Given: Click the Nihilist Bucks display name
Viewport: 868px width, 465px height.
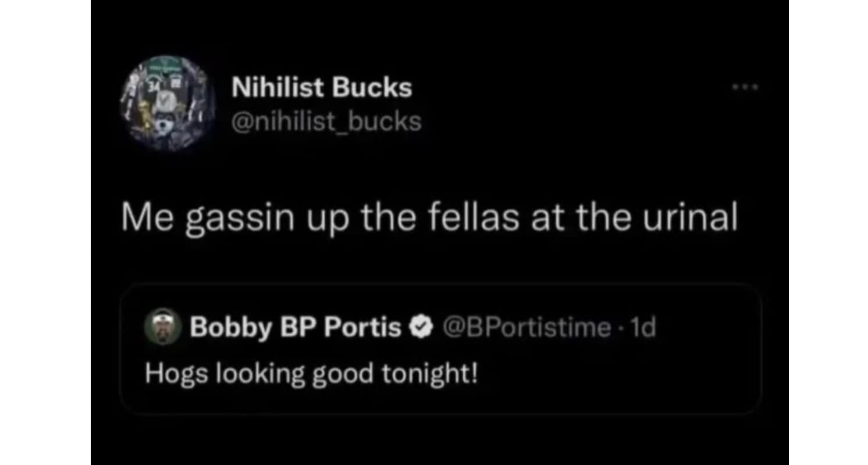Looking at the screenshot, I should click(x=322, y=88).
